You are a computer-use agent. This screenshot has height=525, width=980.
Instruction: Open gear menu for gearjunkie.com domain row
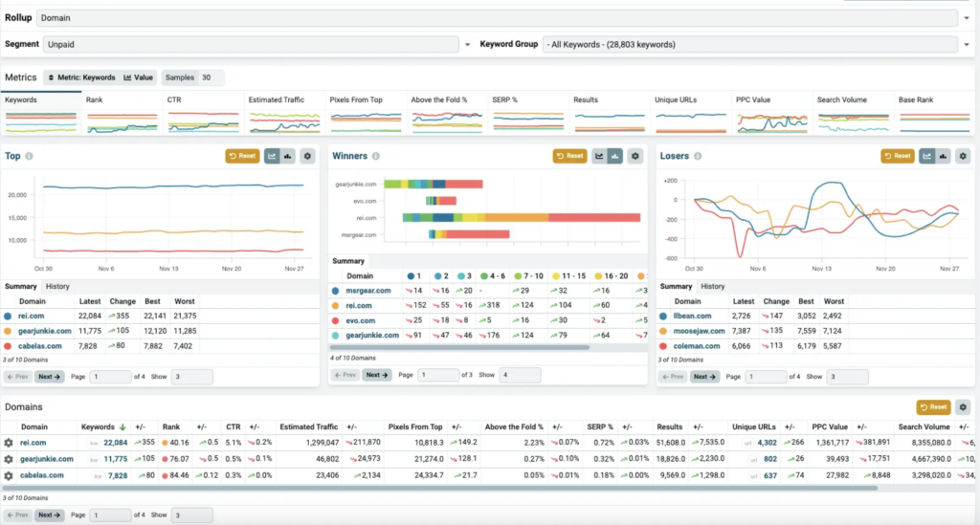coord(8,459)
